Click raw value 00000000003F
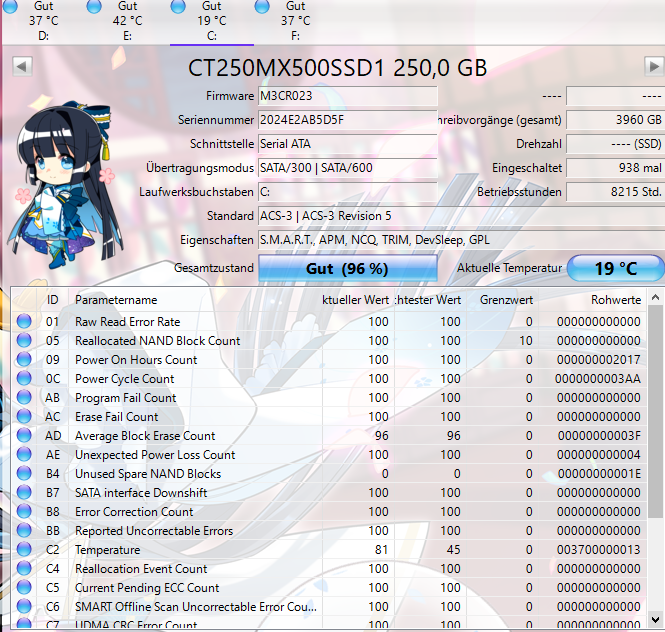This screenshot has height=632, width=665. (x=599, y=436)
